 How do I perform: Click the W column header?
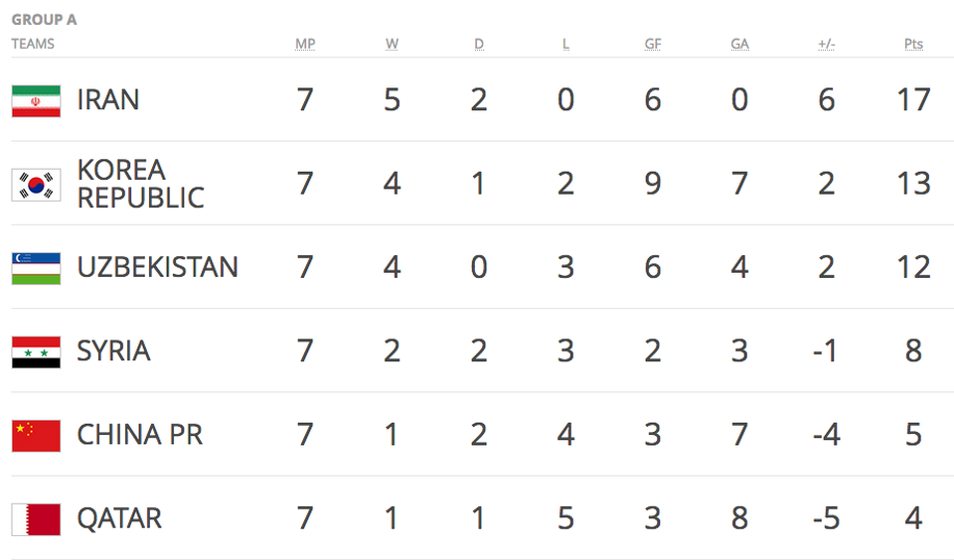tap(392, 44)
